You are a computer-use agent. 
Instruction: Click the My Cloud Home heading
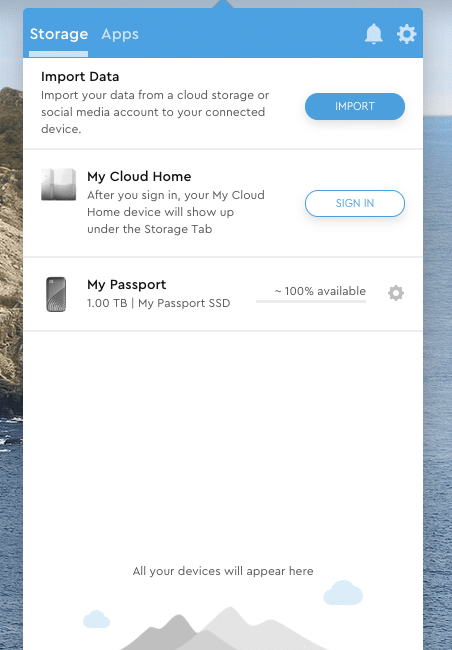139,177
